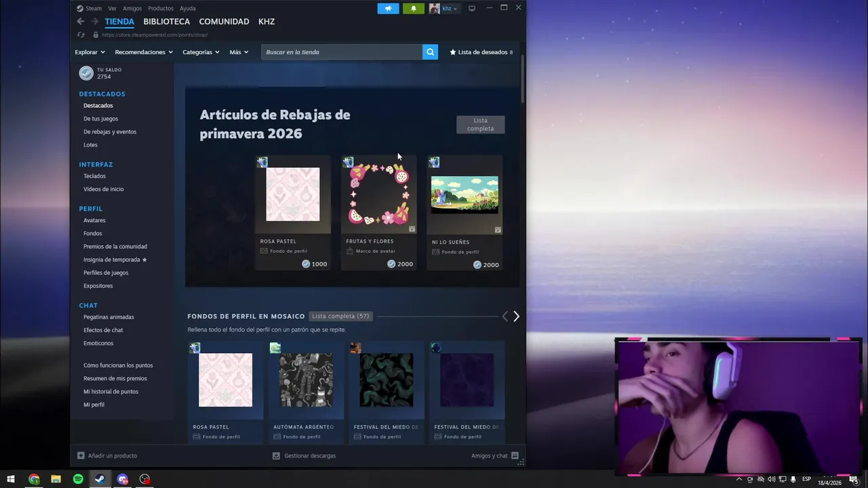
Task: Open the Windows notification center
Action: pos(854,479)
